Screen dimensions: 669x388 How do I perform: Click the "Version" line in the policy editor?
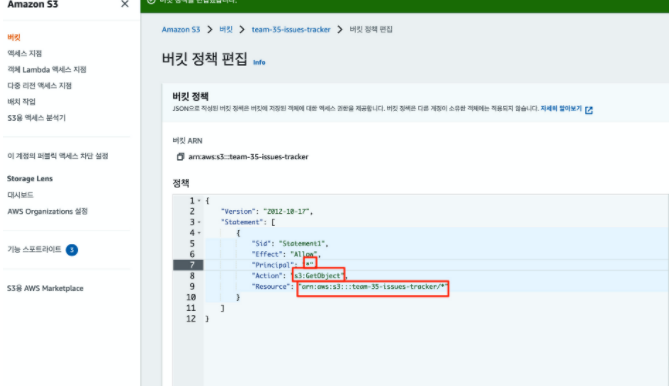tap(267, 211)
